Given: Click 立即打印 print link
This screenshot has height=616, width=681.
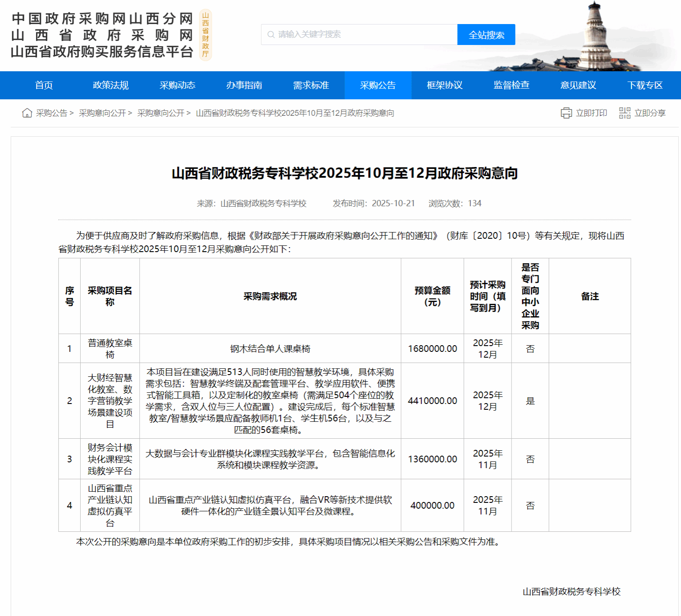Looking at the screenshot, I should tap(591, 113).
